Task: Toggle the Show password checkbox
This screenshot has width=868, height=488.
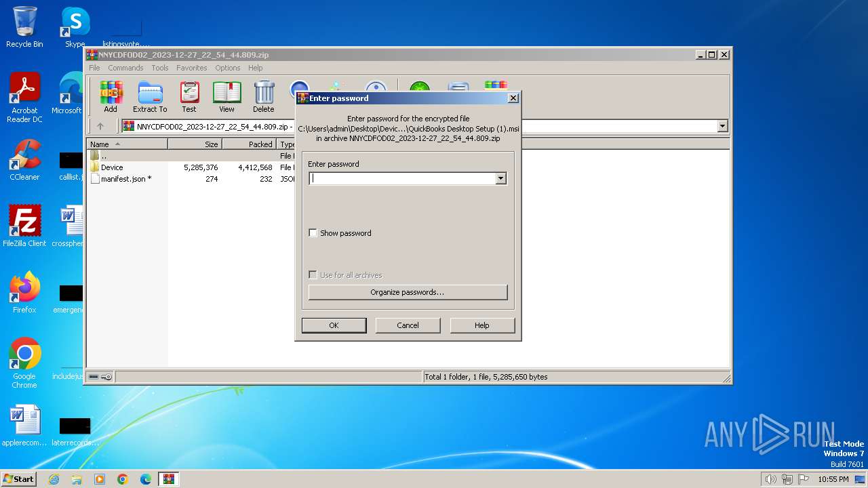Action: (x=313, y=233)
